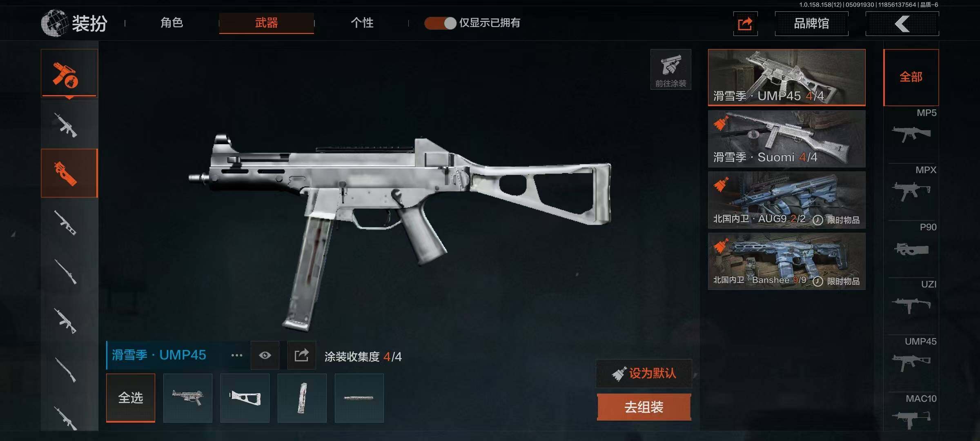980x441 pixels.
Task: Toggle 仅显示已拥有 switch
Action: tap(440, 23)
